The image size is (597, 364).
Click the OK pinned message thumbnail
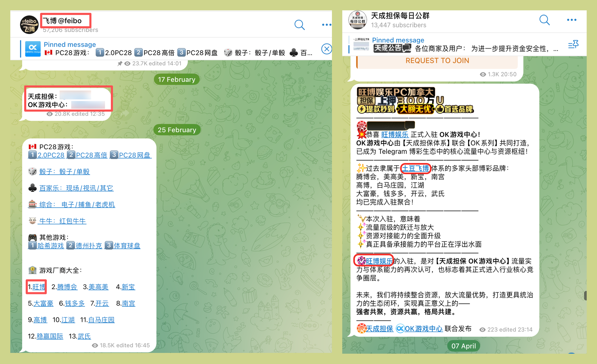[x=33, y=49]
